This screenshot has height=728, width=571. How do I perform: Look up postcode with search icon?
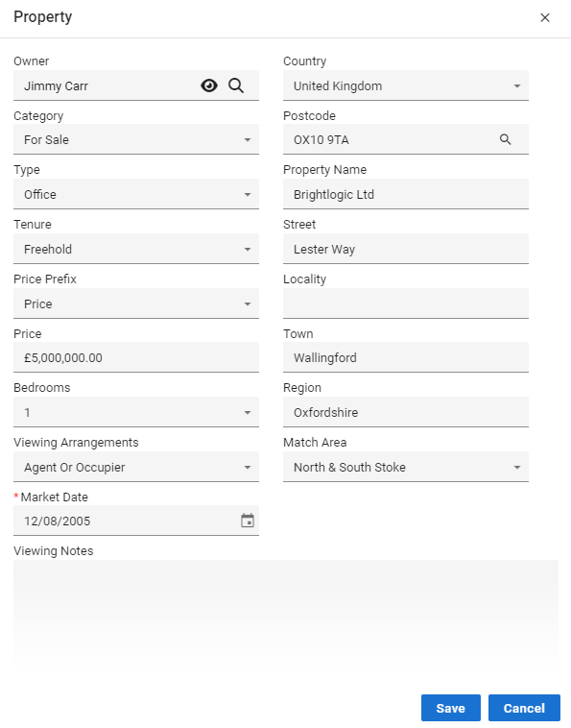(505, 139)
